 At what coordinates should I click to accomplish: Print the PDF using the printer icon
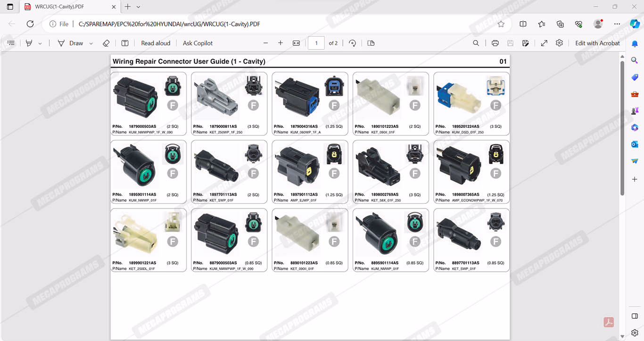pyautogui.click(x=495, y=43)
